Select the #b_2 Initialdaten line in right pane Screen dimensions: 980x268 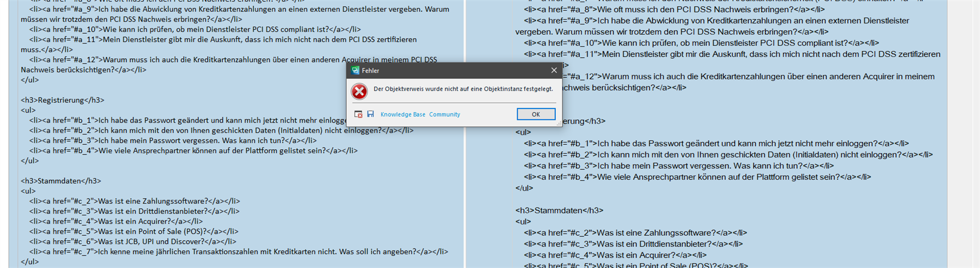point(728,155)
